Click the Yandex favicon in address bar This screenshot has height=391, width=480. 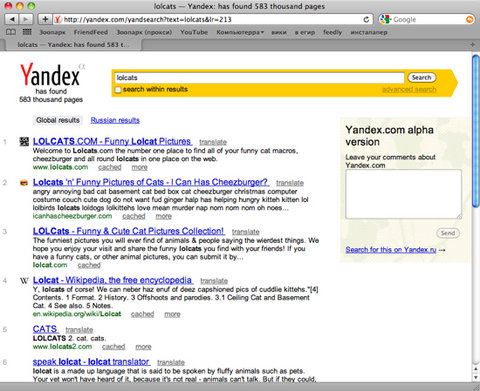[58, 19]
